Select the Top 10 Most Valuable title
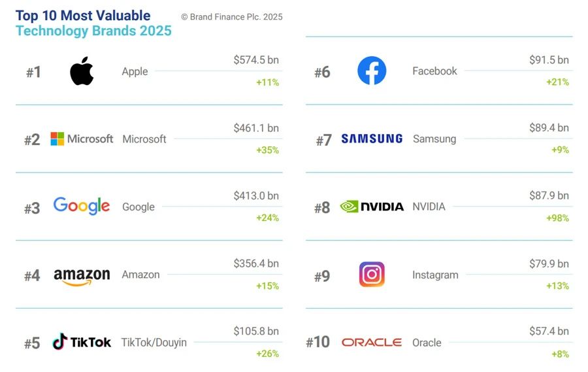Viewport: 588px width, 372px height. click(83, 16)
